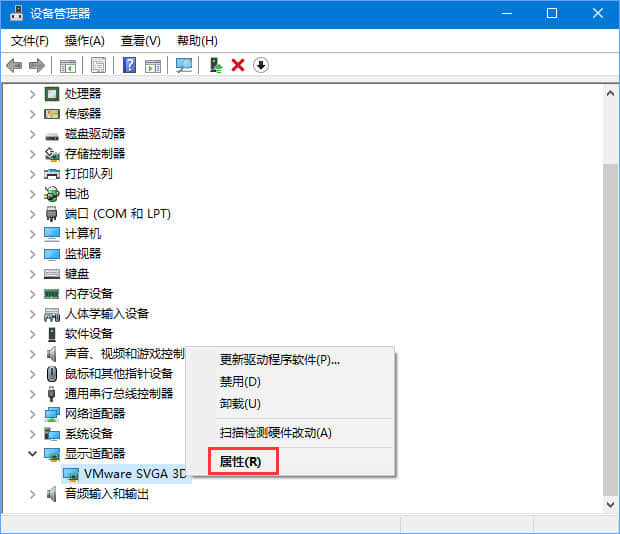Close the 设备管理器 window
620x534 pixels.
597,13
